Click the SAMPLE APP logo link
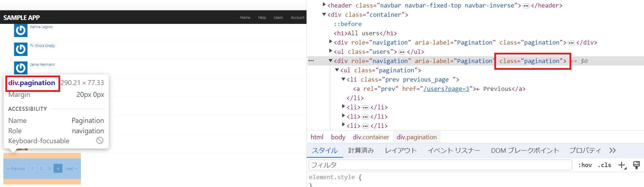Viewport: 644px width, 187px height. click(x=21, y=17)
